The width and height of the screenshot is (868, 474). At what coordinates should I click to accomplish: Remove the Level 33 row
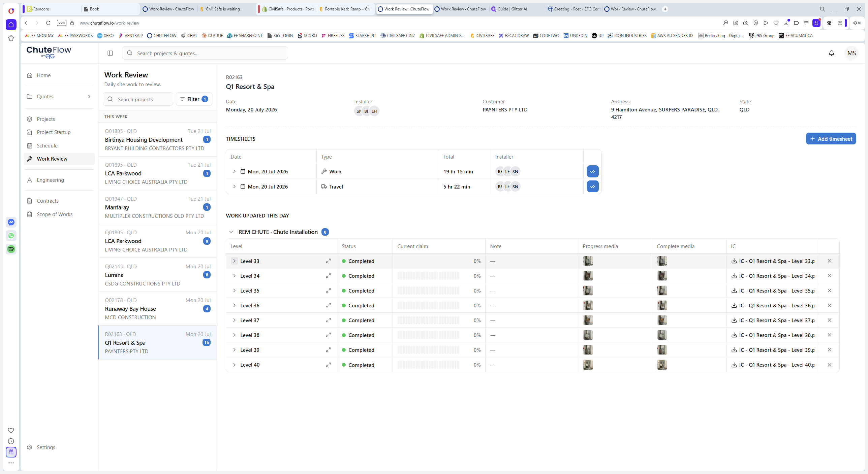[x=829, y=261]
